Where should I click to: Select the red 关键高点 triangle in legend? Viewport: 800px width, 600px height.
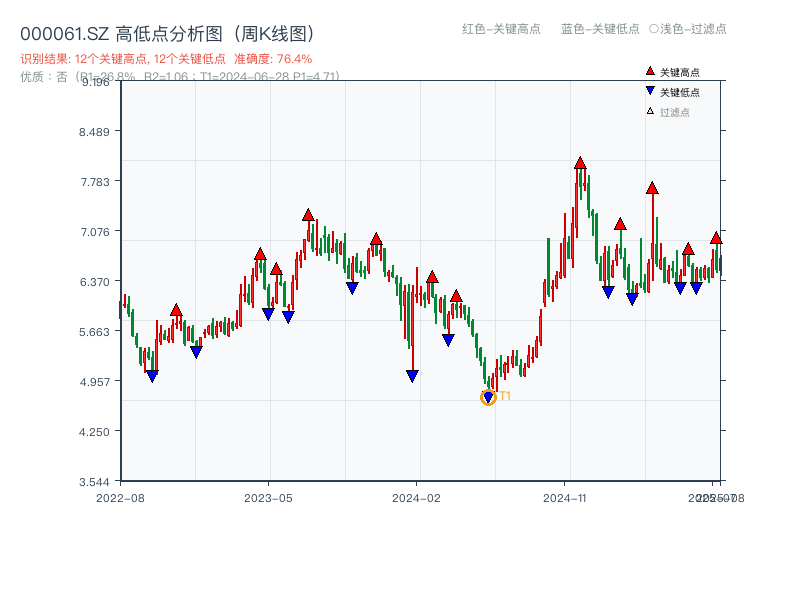click(648, 70)
